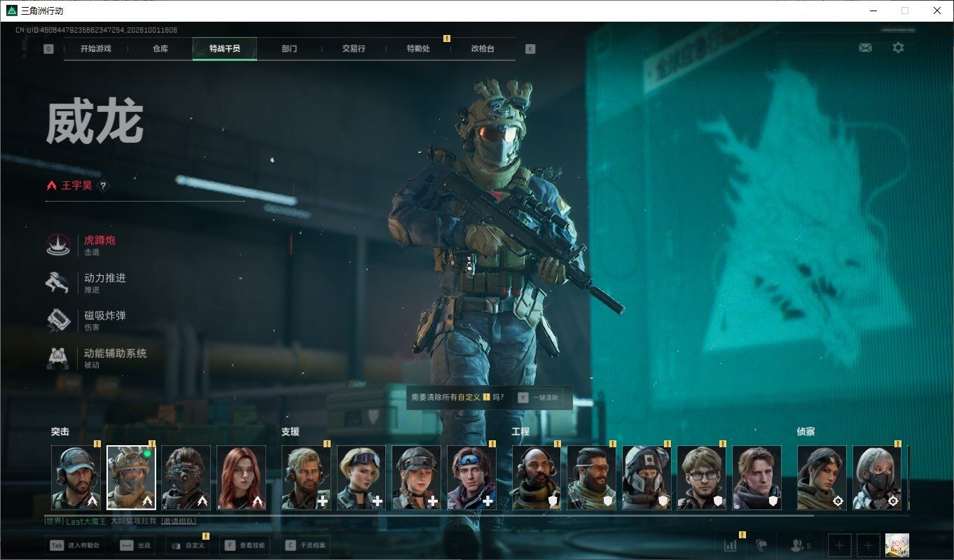Screen dimensions: 954x560
Task: Click the second empty squad plus slot
Action: [869, 545]
